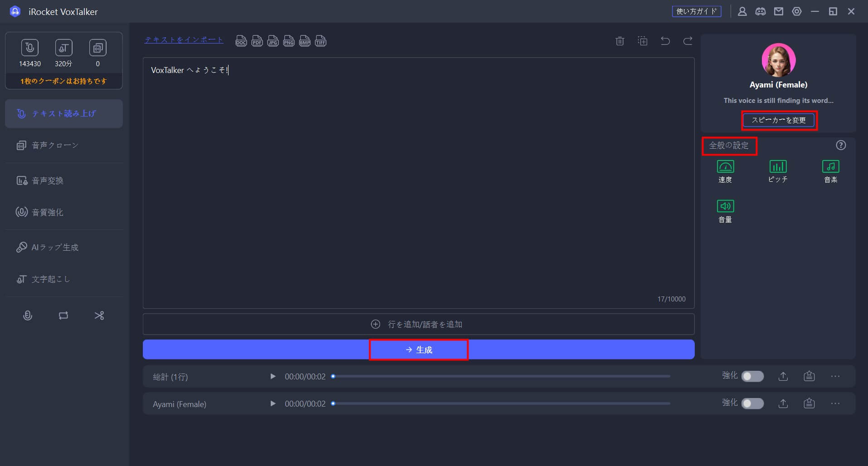Import a PDF file via PDF icon
Screen dimensions: 868x466
click(x=257, y=41)
